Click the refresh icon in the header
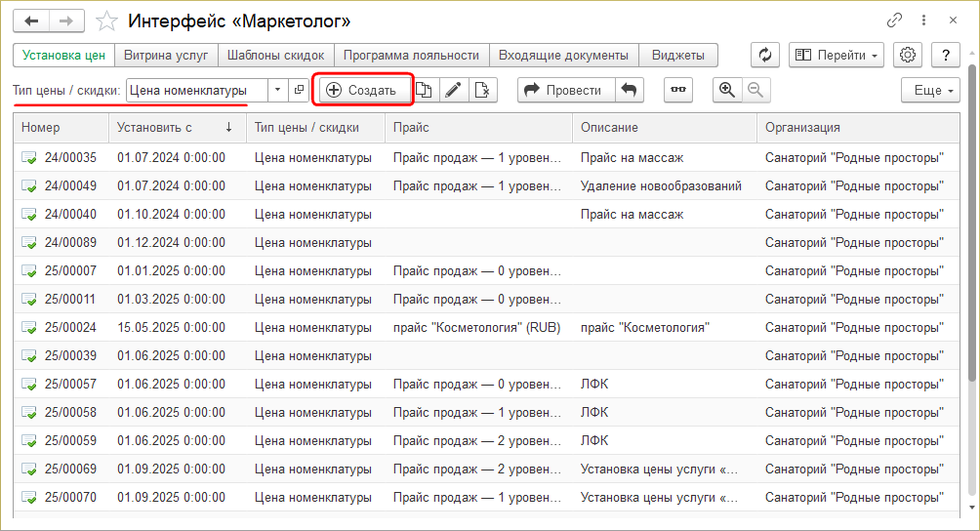Image resolution: width=980 pixels, height=531 pixels. [765, 56]
